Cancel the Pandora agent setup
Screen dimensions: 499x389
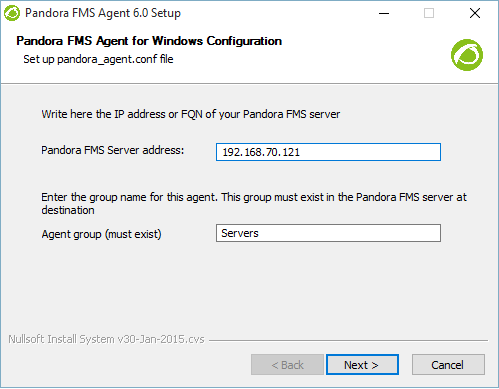point(448,365)
